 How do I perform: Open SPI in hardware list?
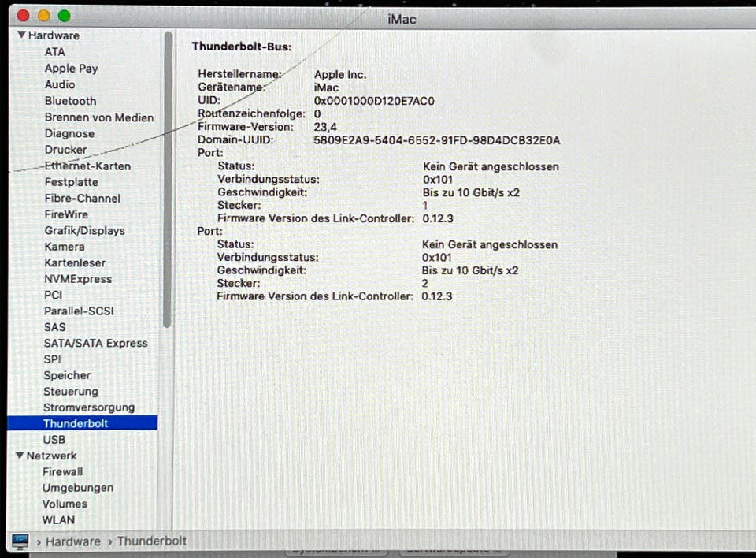52,359
